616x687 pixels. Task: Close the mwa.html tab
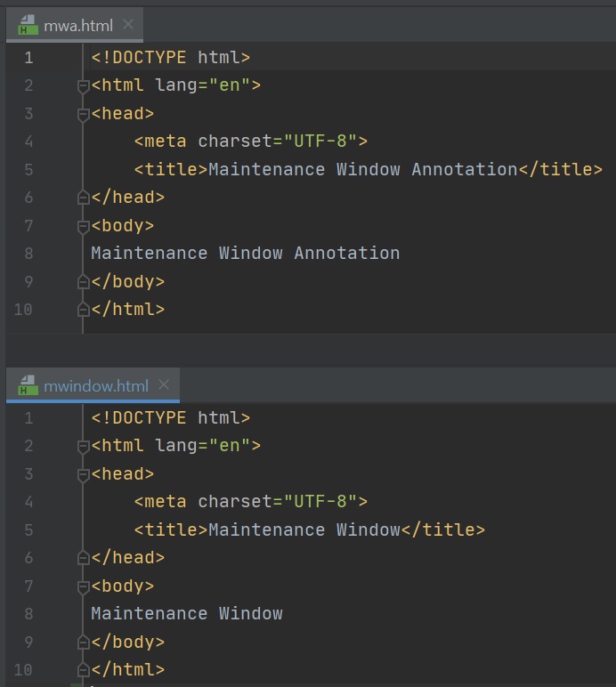pos(128,25)
